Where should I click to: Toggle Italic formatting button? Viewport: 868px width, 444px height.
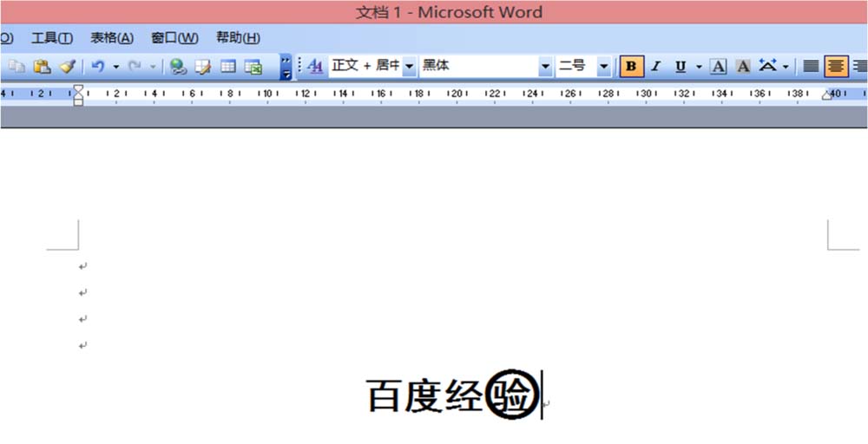coord(656,67)
